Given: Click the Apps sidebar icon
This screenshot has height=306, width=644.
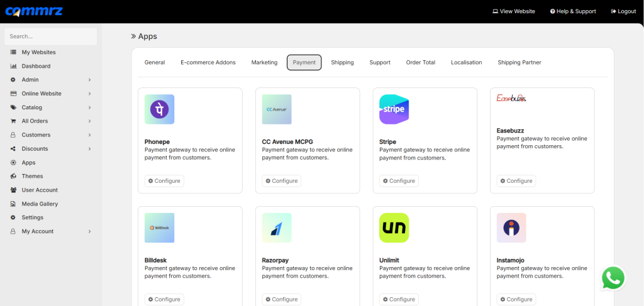Looking at the screenshot, I should point(13,163).
